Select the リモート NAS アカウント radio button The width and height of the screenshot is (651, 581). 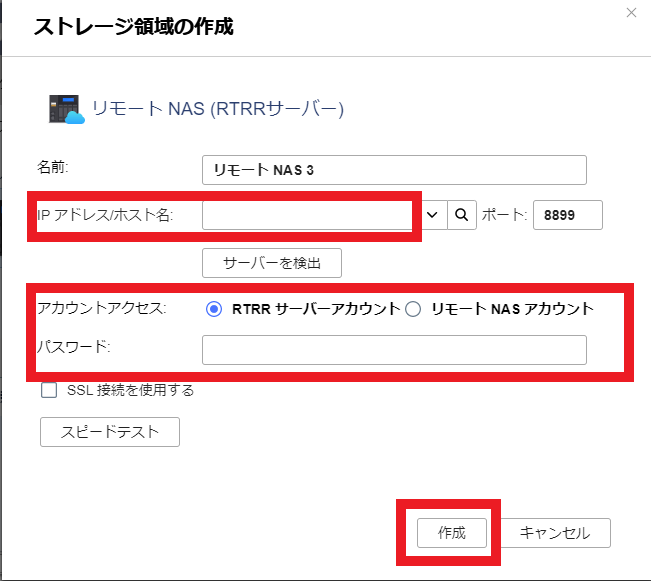pyautogui.click(x=413, y=309)
